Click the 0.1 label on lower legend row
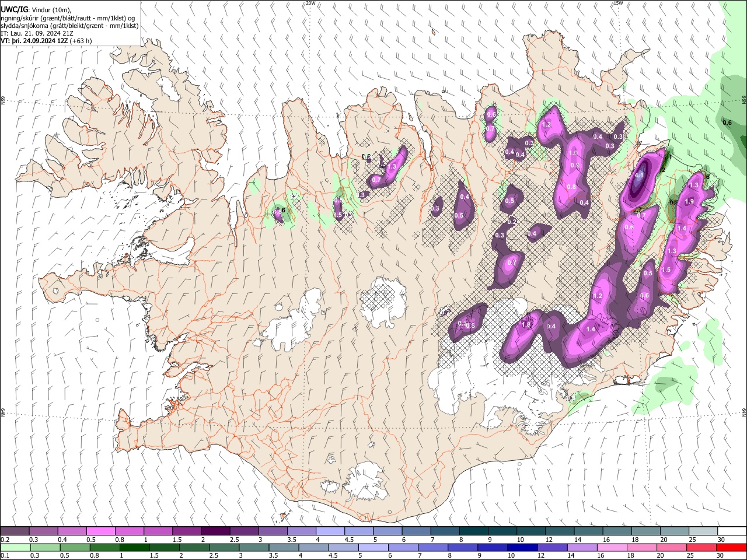 tap(5, 556)
